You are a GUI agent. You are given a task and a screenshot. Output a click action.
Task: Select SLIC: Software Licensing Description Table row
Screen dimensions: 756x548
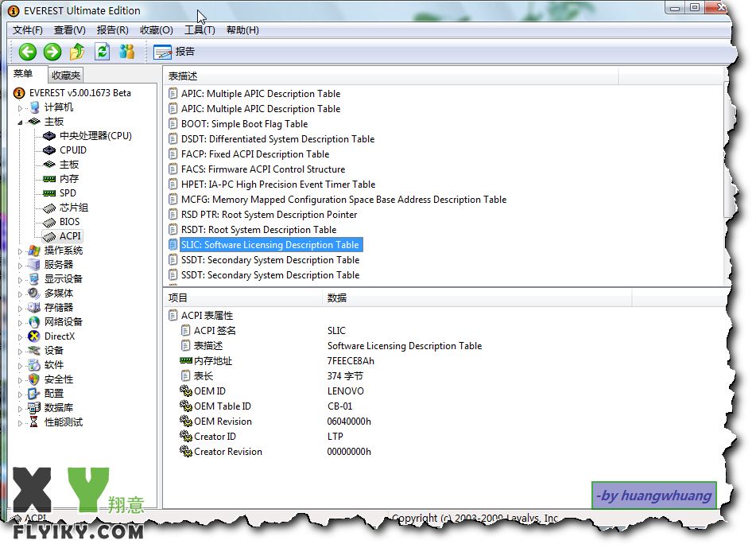pos(270,245)
